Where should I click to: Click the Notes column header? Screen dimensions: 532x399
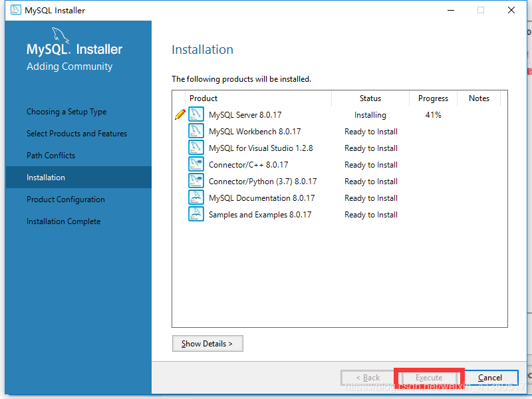[479, 98]
